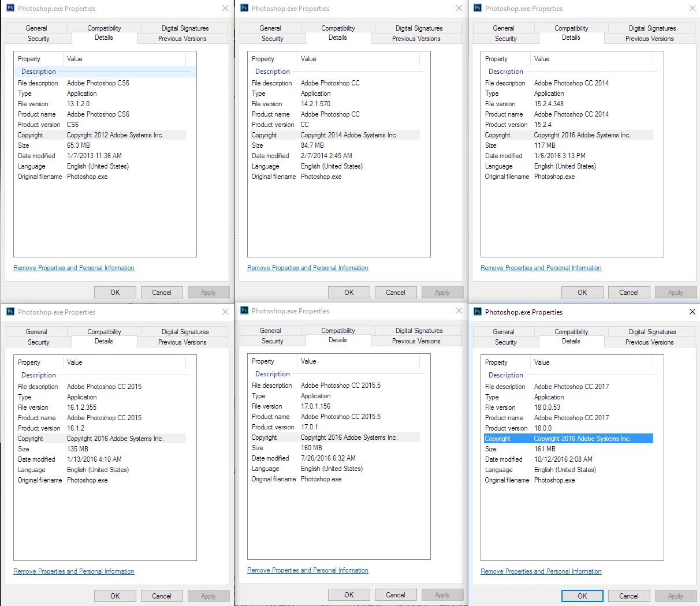Switch to Digital Signatures in the 14.2.1.570 window
The width and height of the screenshot is (700, 606).
pyautogui.click(x=419, y=28)
